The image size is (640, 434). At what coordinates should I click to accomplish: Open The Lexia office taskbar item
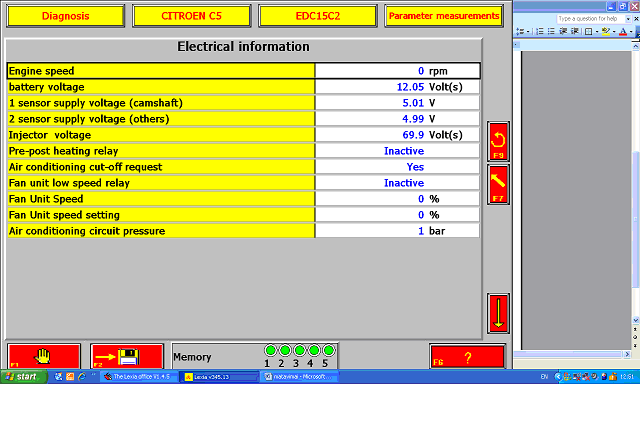tap(139, 377)
